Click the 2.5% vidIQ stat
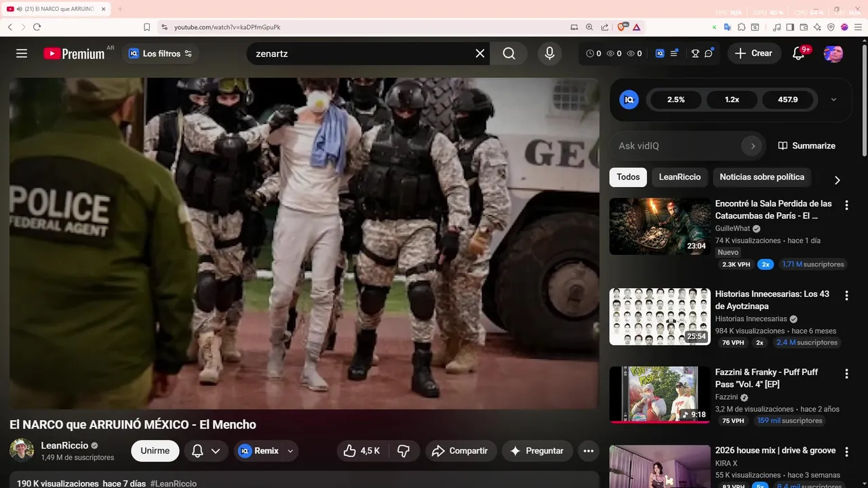Viewport: 868px width, 488px height. [676, 100]
